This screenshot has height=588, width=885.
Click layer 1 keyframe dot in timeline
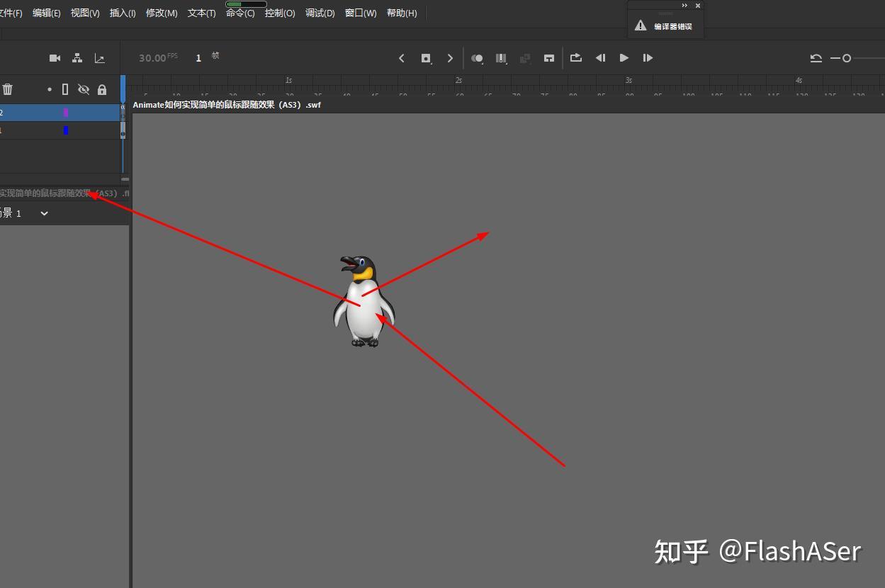pos(123,134)
